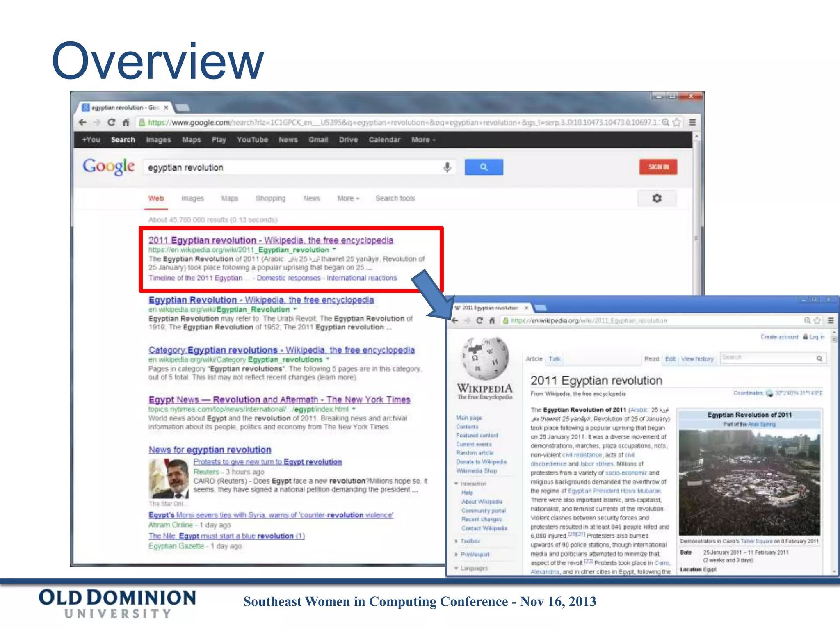Bookmark the Wikipedia page with the star icon
This screenshot has height=630, width=840.
pos(817,320)
